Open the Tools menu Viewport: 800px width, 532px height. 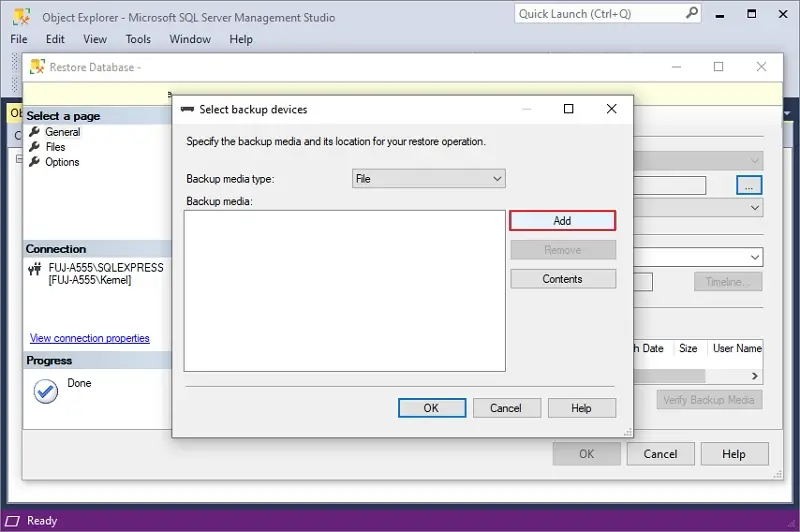138,39
